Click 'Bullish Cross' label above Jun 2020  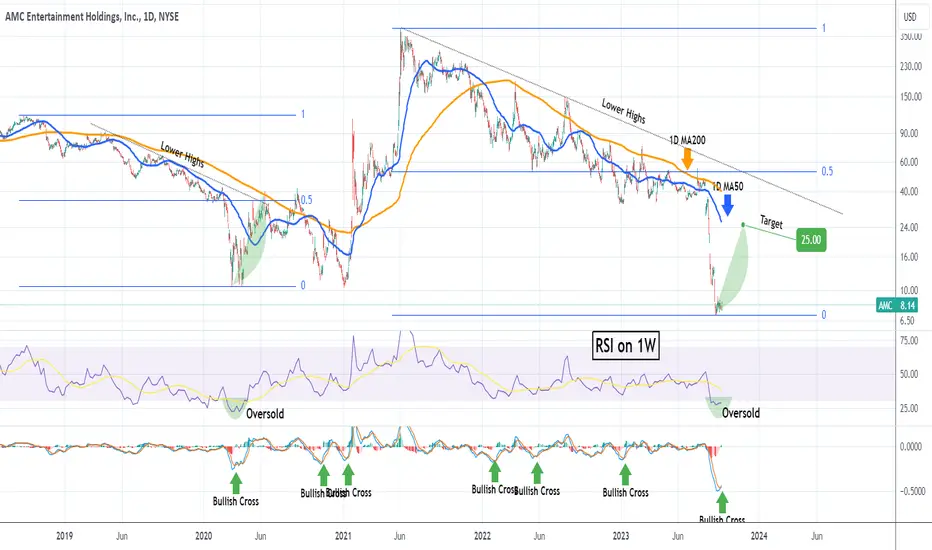236,501
